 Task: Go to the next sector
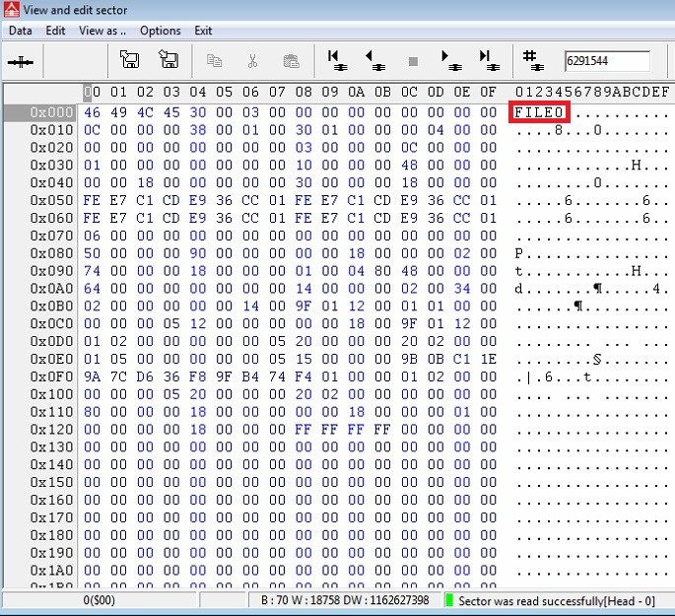(x=450, y=61)
